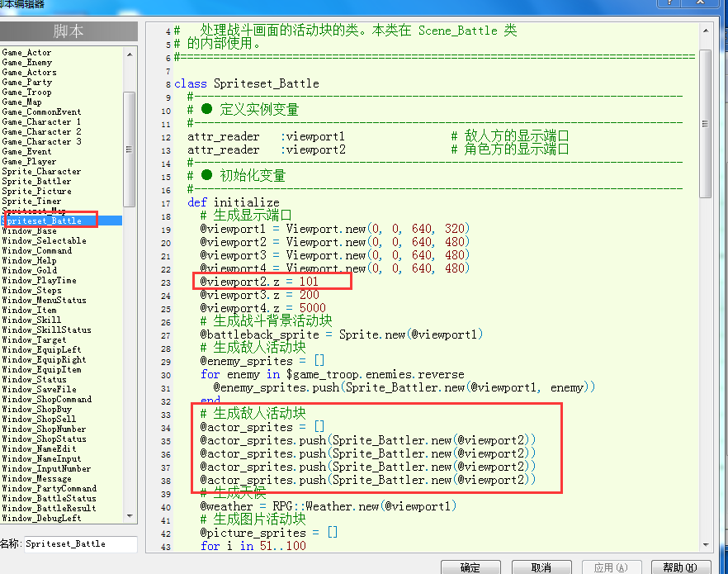
Task: Select the Window_Command script
Action: 36,250
